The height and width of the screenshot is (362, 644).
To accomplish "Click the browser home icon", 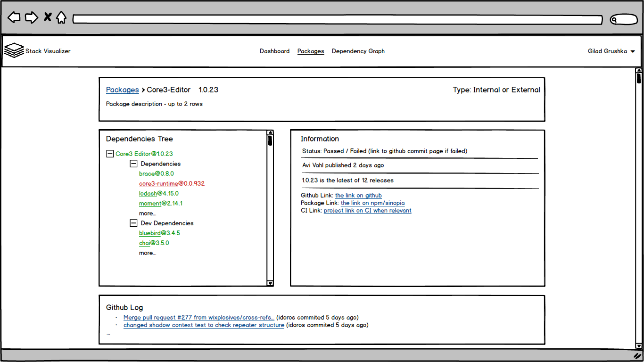I will (61, 17).
